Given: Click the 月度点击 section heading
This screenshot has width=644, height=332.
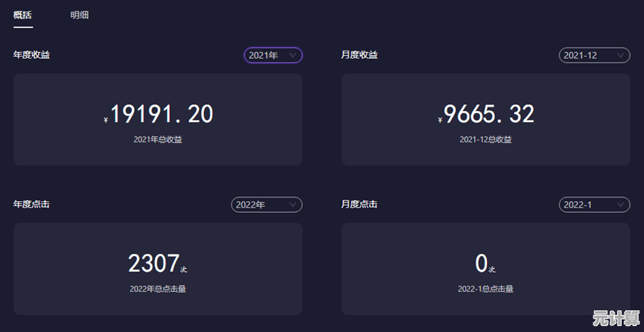Looking at the screenshot, I should pyautogui.click(x=360, y=204).
